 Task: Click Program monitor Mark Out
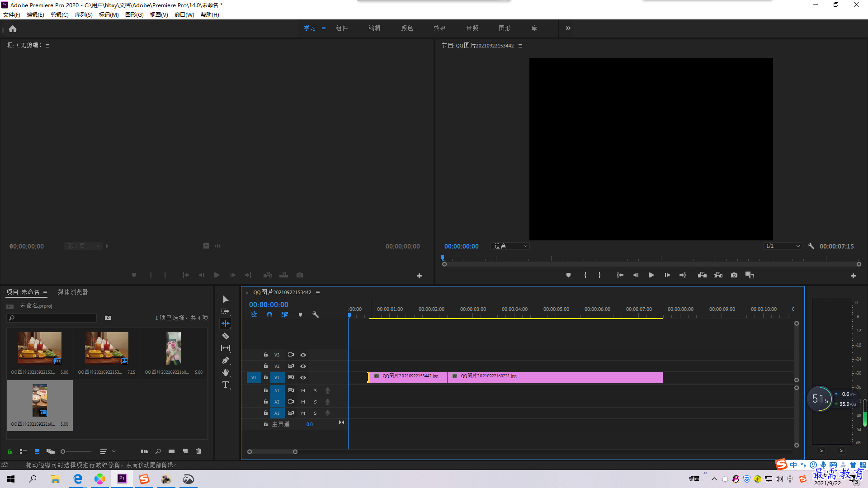(599, 275)
